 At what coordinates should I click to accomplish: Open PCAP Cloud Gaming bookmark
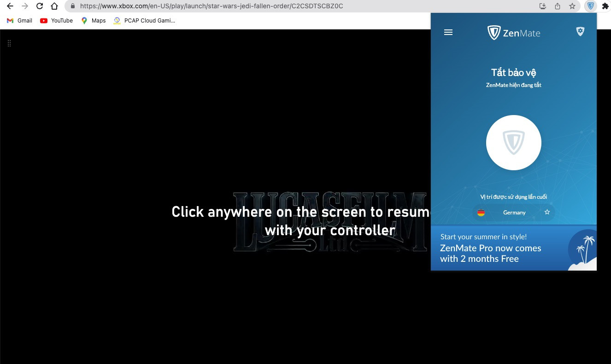coord(144,20)
